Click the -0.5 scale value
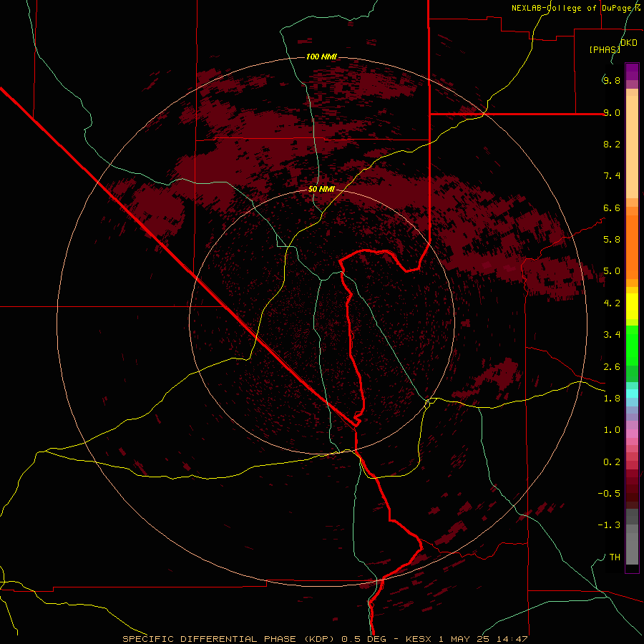The height and width of the screenshot is (644, 644). tap(609, 494)
